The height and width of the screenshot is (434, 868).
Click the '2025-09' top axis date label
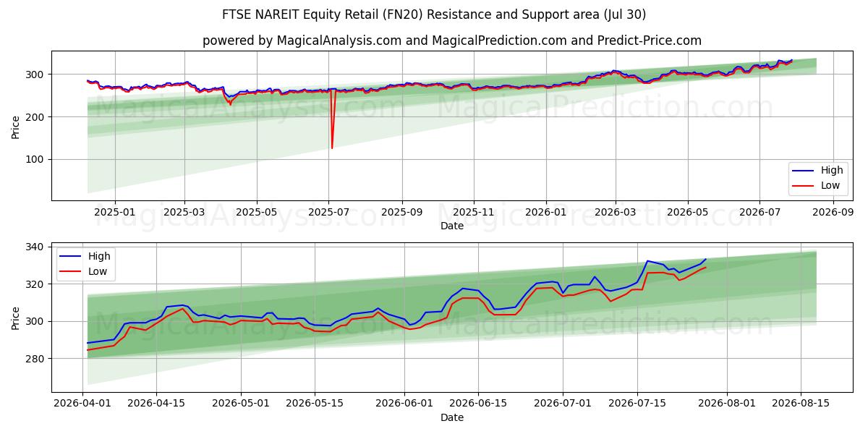tap(402, 212)
